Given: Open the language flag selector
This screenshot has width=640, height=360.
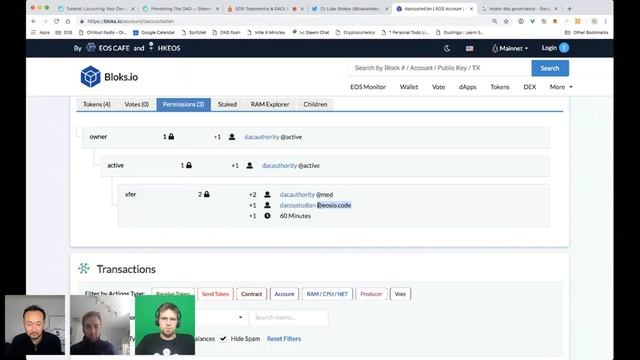Looking at the screenshot, I should click(470, 48).
